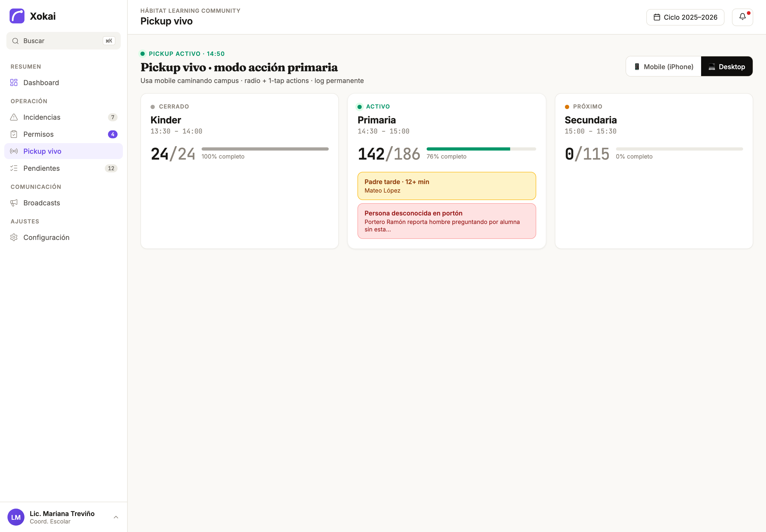Click the laptop icon on Desktop toggle
Image resolution: width=766 pixels, height=532 pixels.
(x=712, y=67)
